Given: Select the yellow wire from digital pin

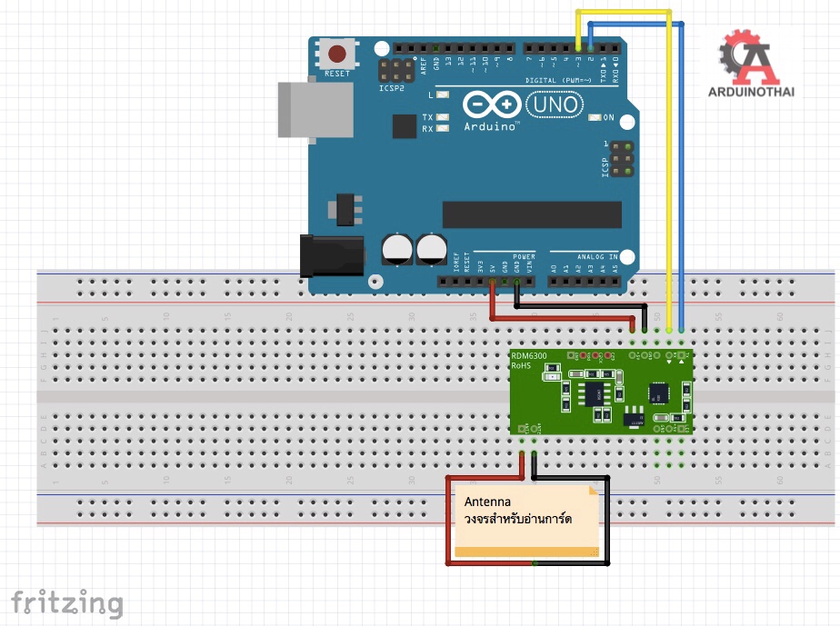Looking at the screenshot, I should (x=670, y=182).
